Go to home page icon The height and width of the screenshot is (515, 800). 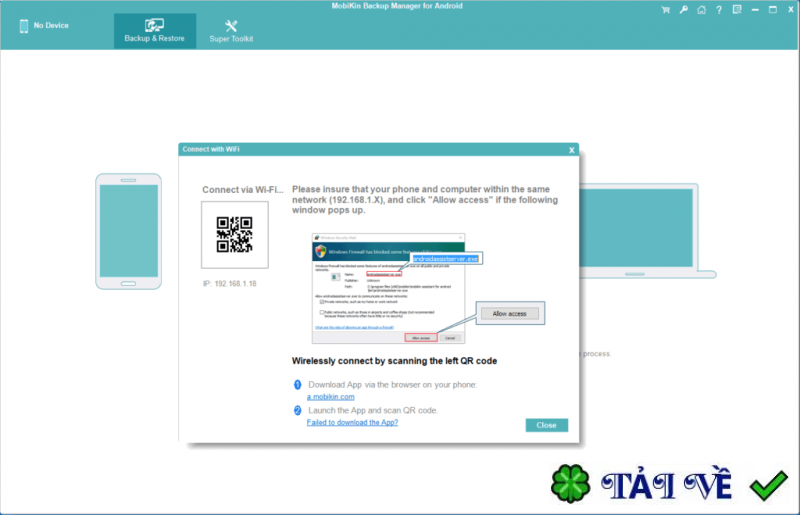pyautogui.click(x=702, y=10)
